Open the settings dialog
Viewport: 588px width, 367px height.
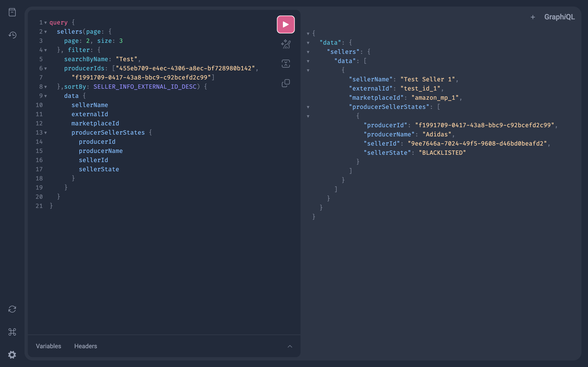click(x=12, y=354)
